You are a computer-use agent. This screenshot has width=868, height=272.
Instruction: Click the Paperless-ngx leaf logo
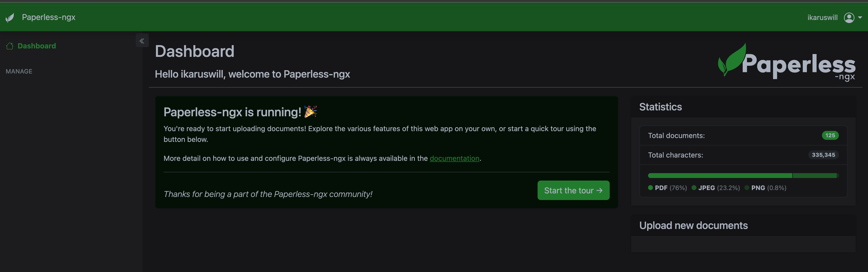[x=10, y=17]
